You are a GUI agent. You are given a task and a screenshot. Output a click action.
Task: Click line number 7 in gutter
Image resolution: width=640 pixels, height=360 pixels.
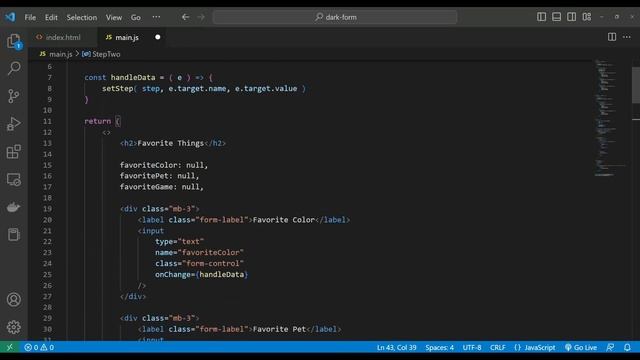(49, 78)
